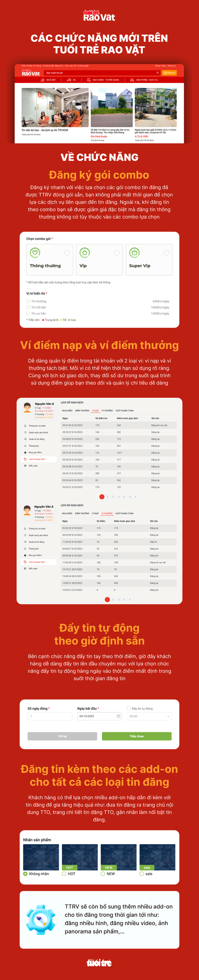This screenshot has width=199, height=980.
Task: Click the Gift code icon, top panel
Action: [x=25, y=466]
